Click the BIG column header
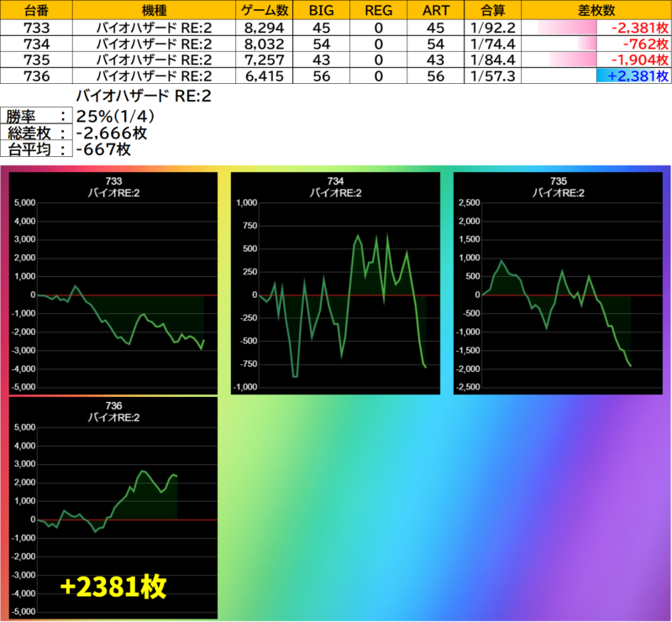Screen dimensions: 672x622 point(321,10)
